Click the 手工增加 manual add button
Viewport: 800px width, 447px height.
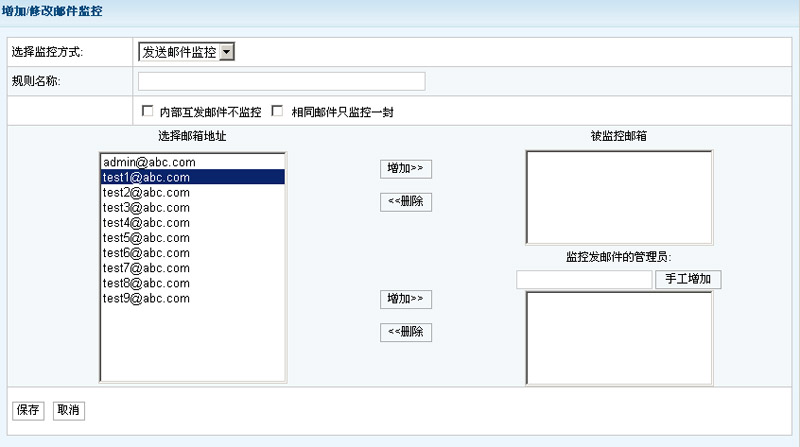pos(688,280)
